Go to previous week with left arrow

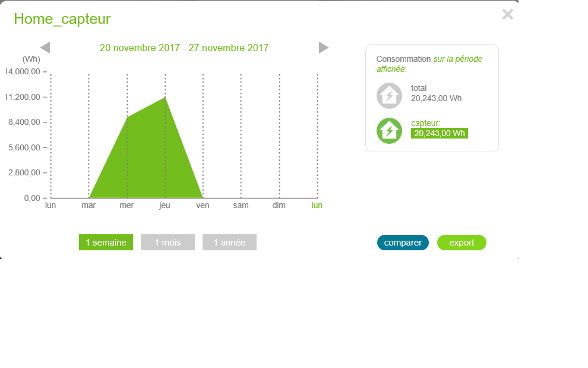45,48
